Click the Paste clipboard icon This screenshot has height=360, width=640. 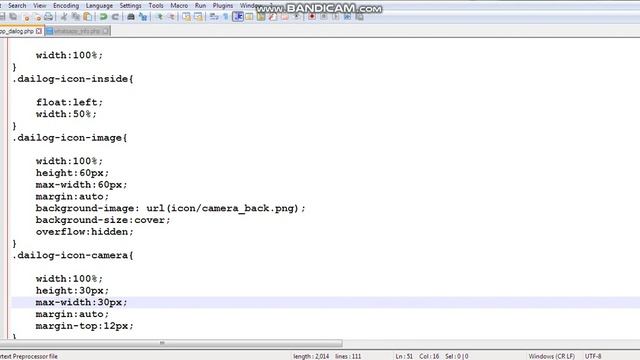(x=88, y=17)
